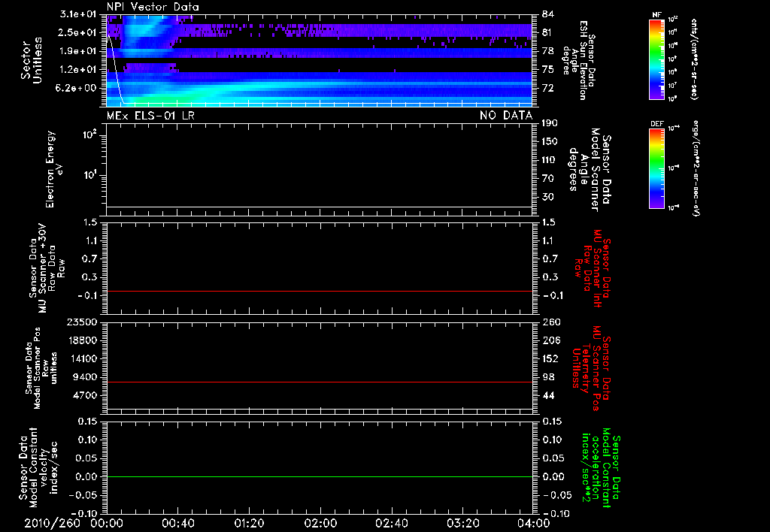Click the "2010/260" date label
Image resolution: width=770 pixels, height=532 pixels.
pos(52,523)
